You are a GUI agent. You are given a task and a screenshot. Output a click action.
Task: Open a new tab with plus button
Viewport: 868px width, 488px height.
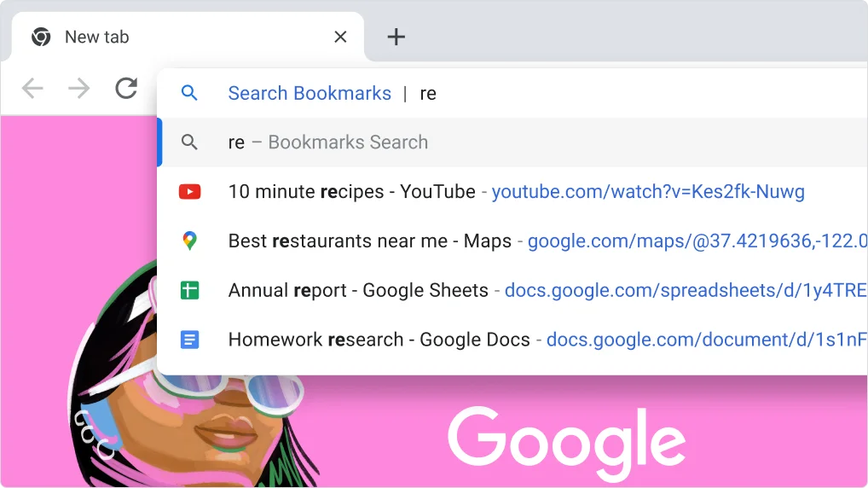pyautogui.click(x=396, y=38)
